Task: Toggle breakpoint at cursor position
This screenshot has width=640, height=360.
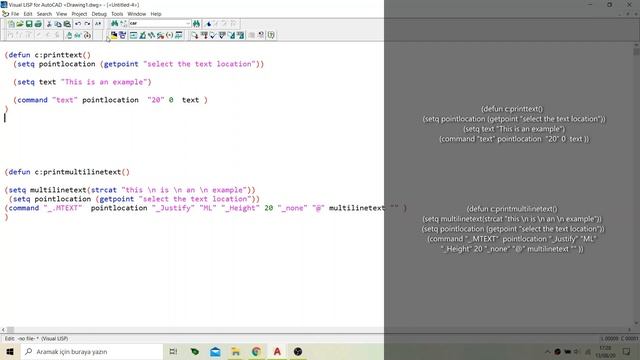Action: coord(69,35)
